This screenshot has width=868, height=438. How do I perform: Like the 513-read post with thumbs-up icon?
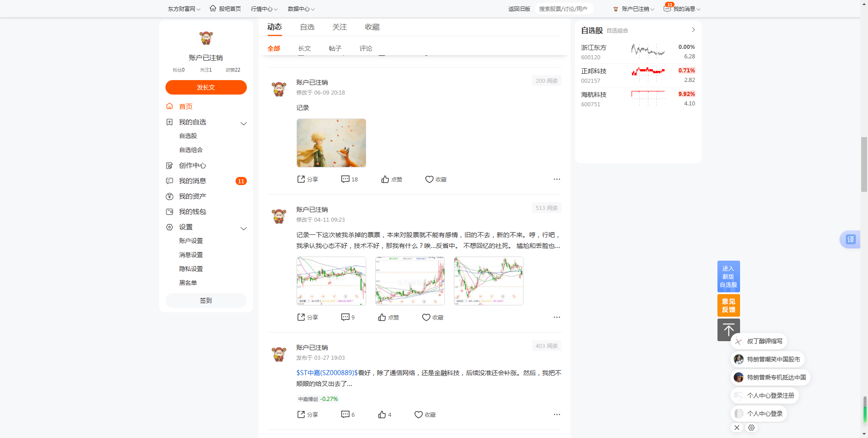382,317
